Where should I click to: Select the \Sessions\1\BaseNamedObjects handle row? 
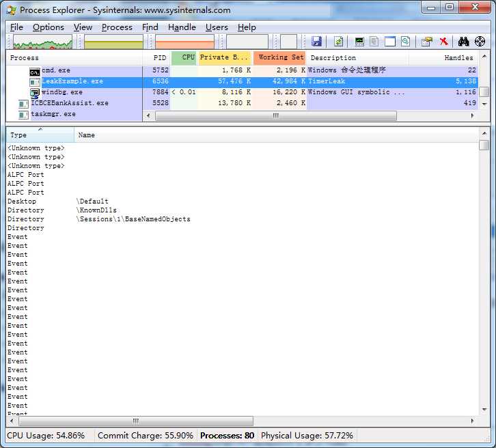point(242,219)
